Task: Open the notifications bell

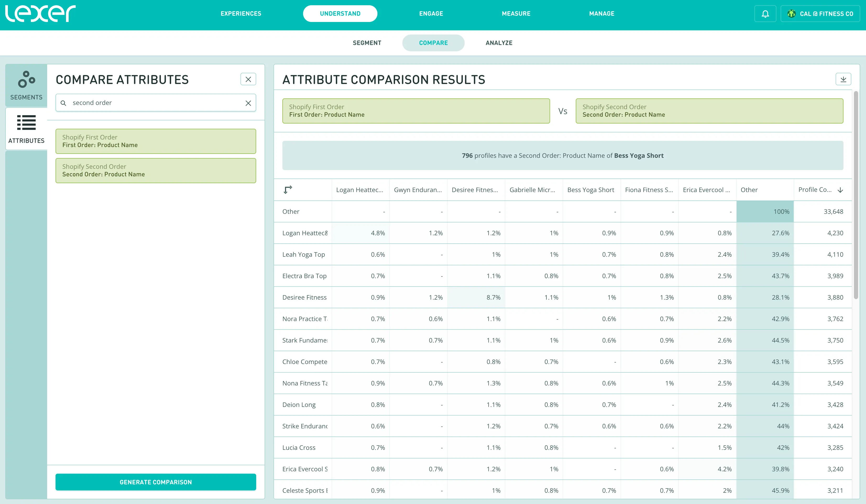Action: click(765, 14)
